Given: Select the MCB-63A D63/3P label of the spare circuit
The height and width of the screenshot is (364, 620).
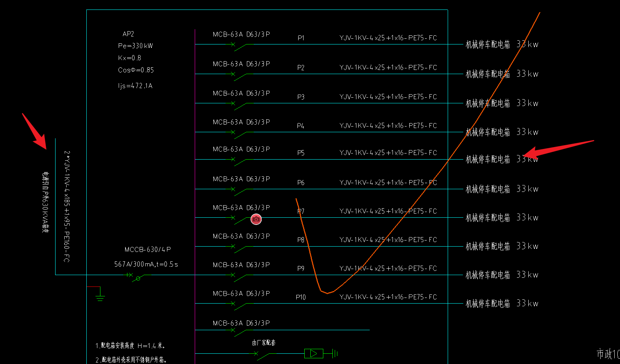Looking at the screenshot, I should 242,323.
